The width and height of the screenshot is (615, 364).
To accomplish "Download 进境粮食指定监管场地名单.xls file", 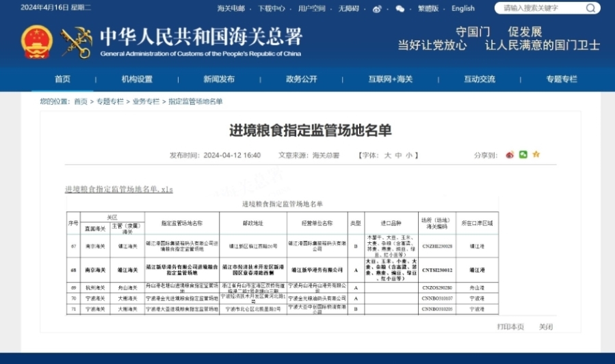I will [119, 190].
